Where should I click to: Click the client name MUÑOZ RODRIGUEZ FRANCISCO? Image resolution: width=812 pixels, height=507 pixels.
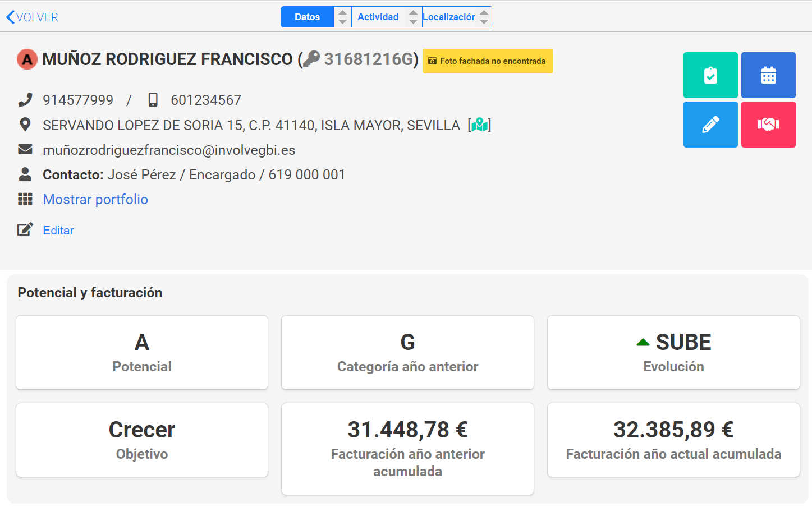[x=167, y=59]
